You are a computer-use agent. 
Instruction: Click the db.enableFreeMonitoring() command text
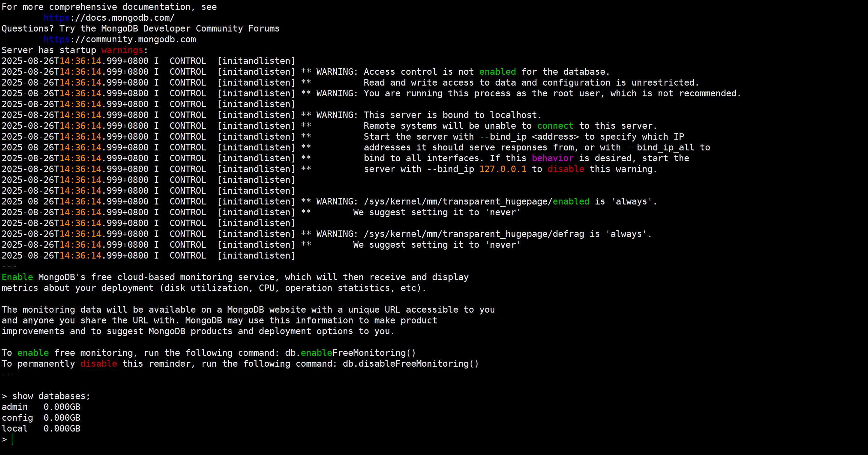coord(350,353)
